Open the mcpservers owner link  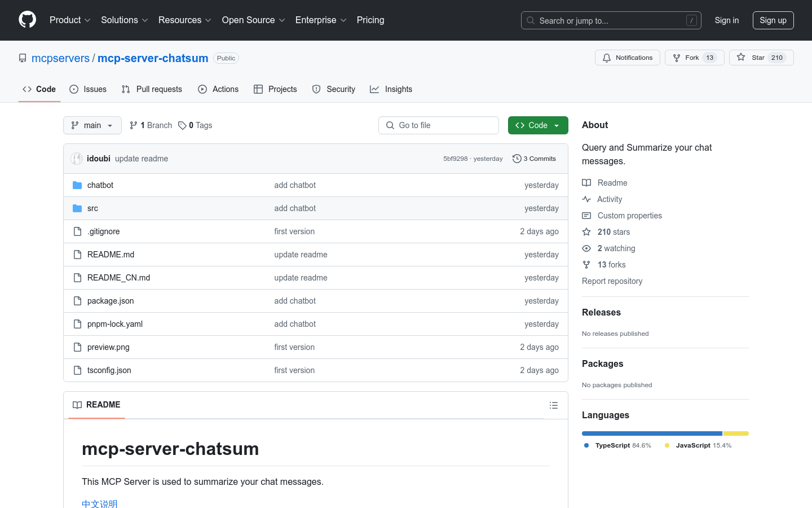coord(60,58)
